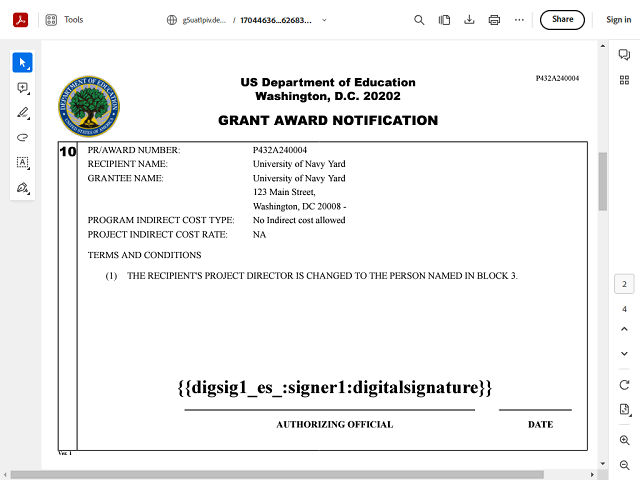Select the highlight pen tool
The image size is (640, 480).
point(22,113)
